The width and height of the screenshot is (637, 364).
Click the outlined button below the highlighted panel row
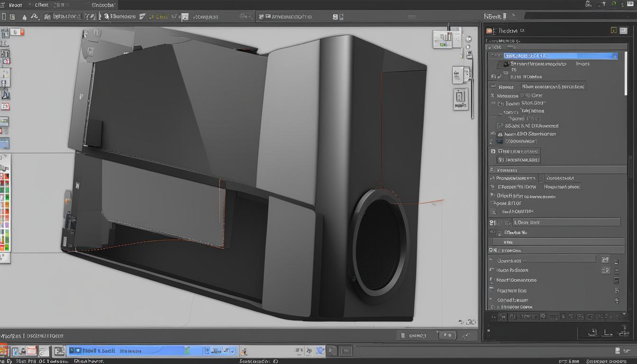(553, 86)
